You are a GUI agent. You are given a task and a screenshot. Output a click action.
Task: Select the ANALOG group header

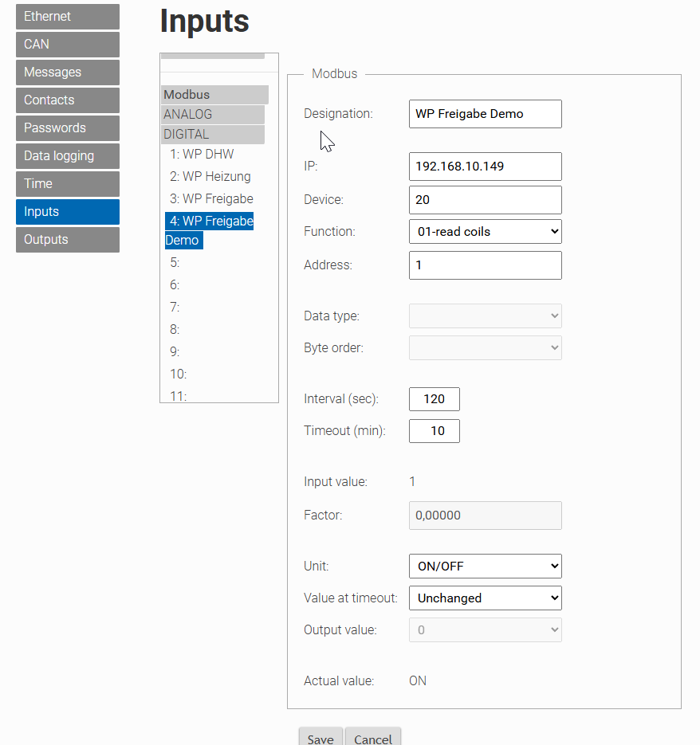213,115
